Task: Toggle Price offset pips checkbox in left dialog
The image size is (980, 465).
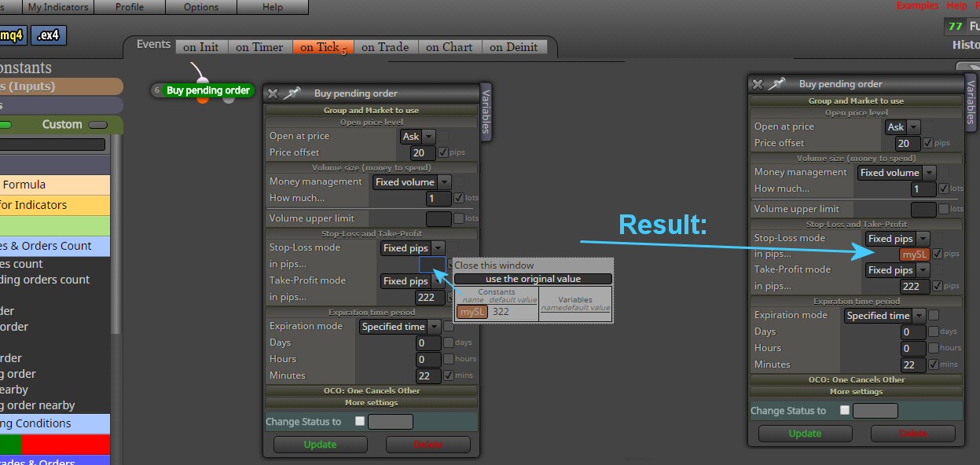Action: [x=443, y=152]
